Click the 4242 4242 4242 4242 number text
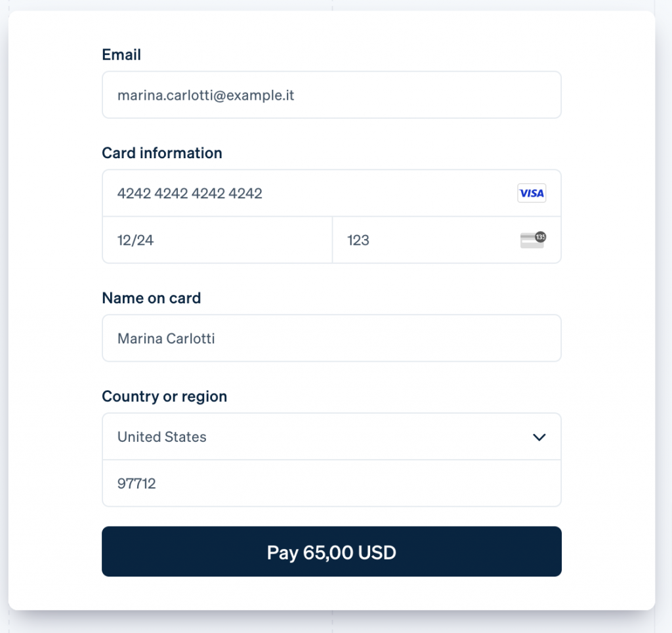Viewport: 672px width, 633px height. [x=190, y=194]
